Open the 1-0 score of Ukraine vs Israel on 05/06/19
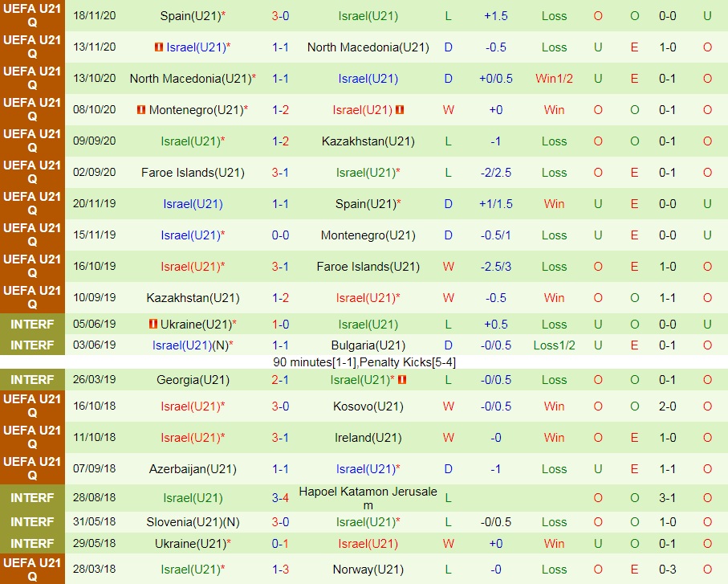Viewport: 728px width, 584px height. [280, 325]
